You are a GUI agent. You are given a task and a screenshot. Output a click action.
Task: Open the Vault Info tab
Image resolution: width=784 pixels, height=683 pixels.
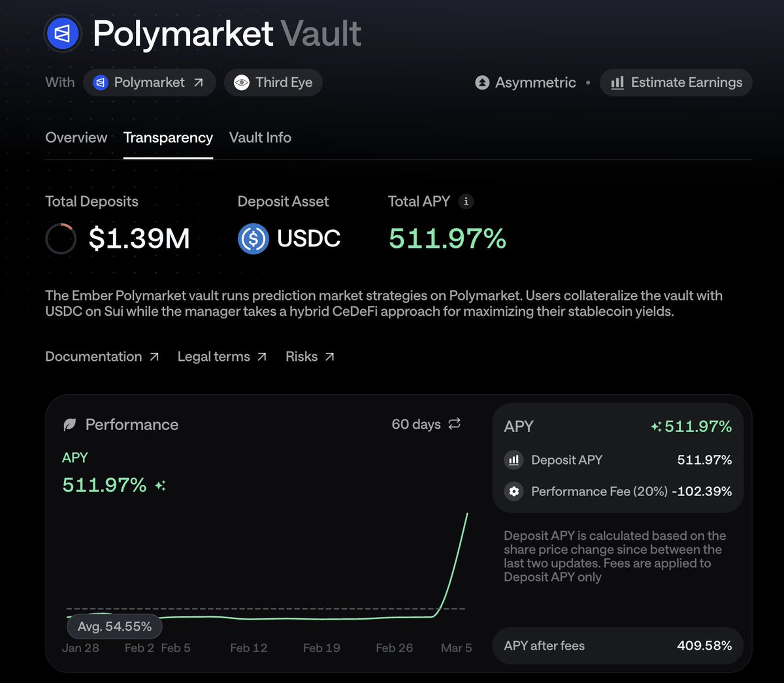260,137
